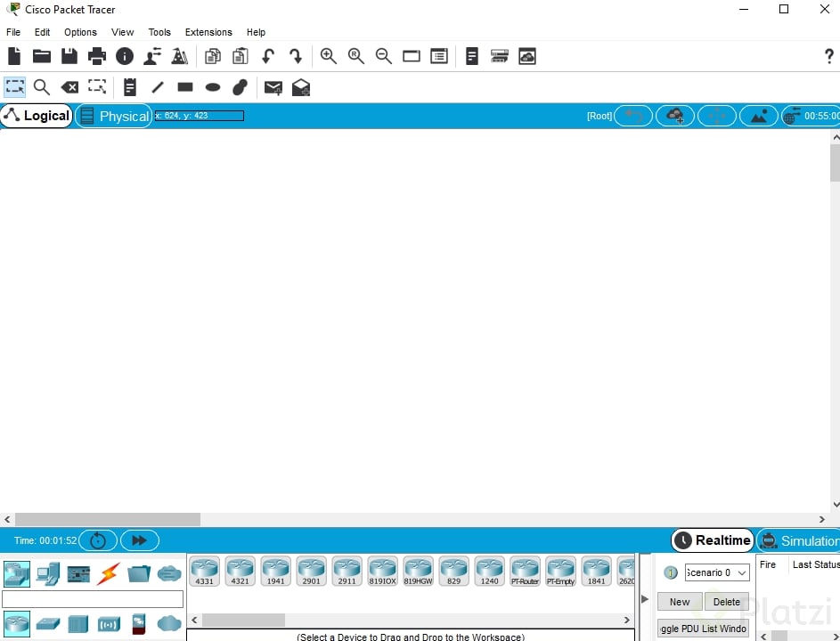Open the custom devices dialog icon
The height and width of the screenshot is (641, 840).
[x=439, y=56]
